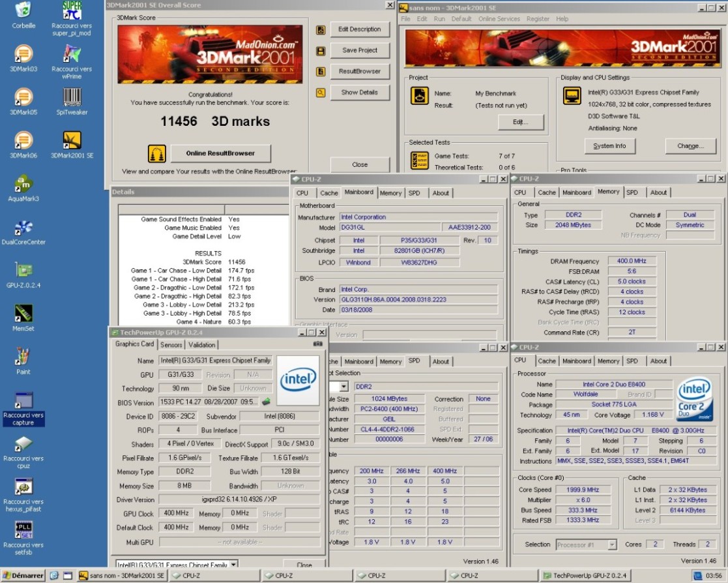728x583 pixels.
Task: Open the Corbeille recycle bin icon
Action: (x=23, y=10)
